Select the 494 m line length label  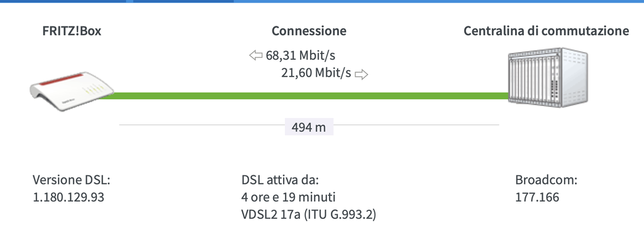309,127
